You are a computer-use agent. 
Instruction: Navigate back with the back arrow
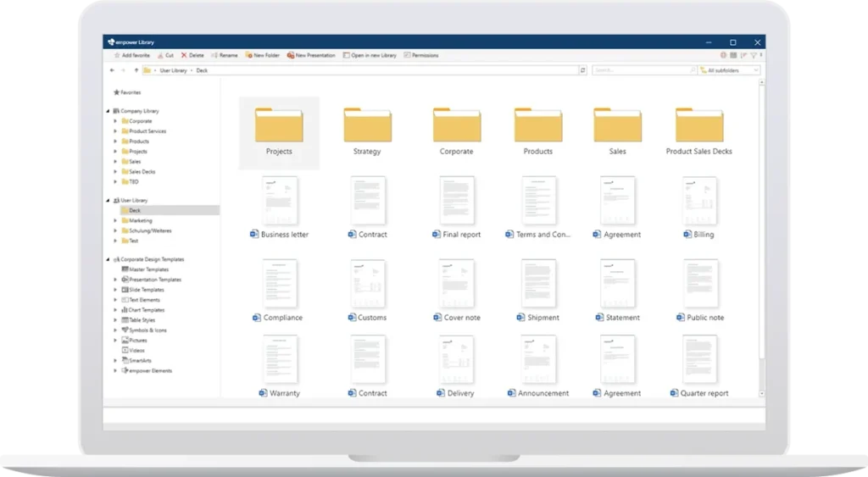point(112,70)
